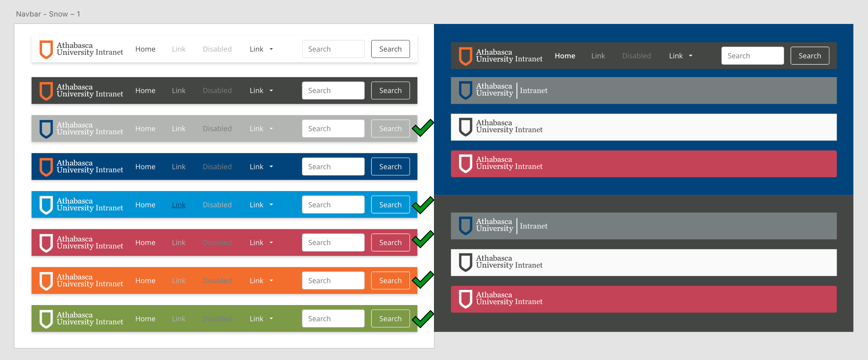Open the Link dropdown in the navy blue navbar
The height and width of the screenshot is (360, 868).
pos(261,167)
